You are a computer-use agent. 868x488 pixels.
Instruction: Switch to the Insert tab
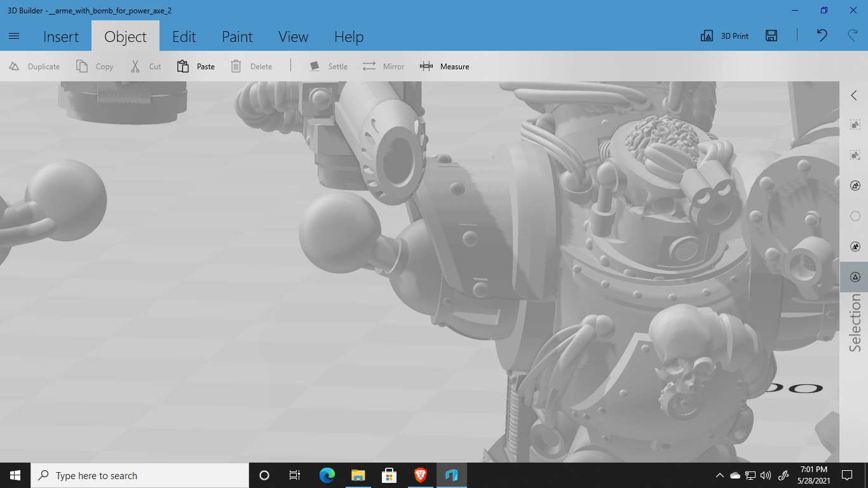point(61,37)
